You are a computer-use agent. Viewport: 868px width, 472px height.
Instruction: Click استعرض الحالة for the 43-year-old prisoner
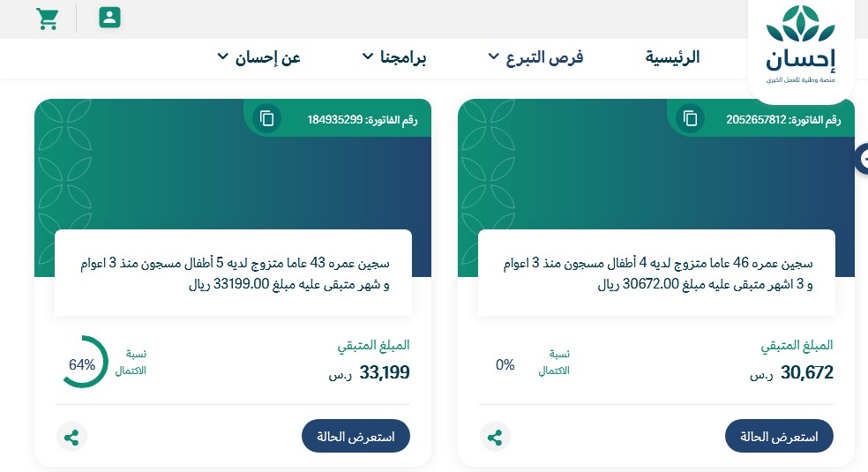pos(355,436)
